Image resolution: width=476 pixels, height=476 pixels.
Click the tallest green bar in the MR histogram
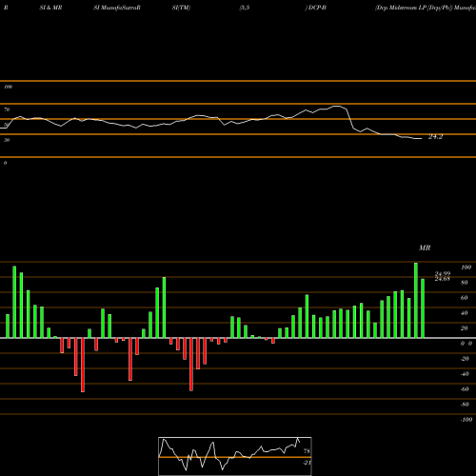pos(416,300)
